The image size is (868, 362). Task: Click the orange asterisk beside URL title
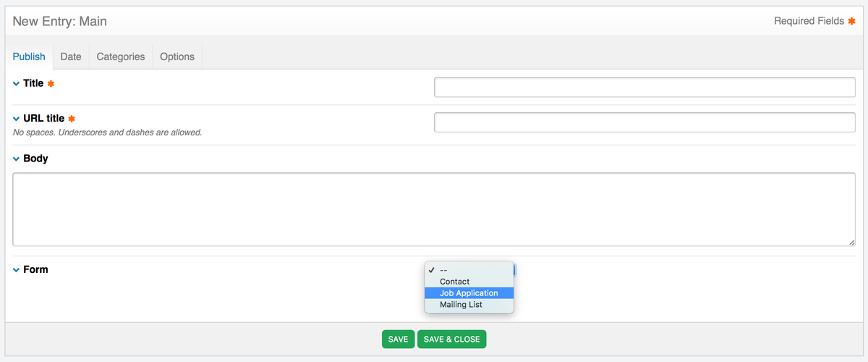[x=72, y=119]
